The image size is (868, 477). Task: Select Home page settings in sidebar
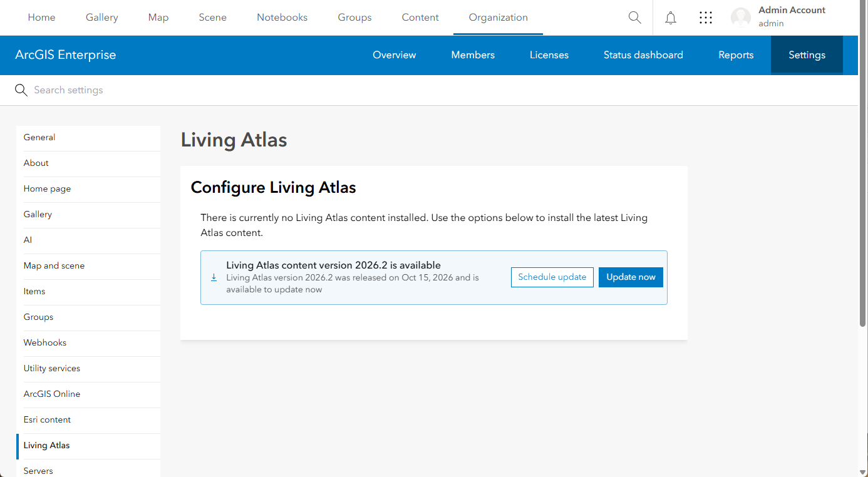tap(88, 189)
